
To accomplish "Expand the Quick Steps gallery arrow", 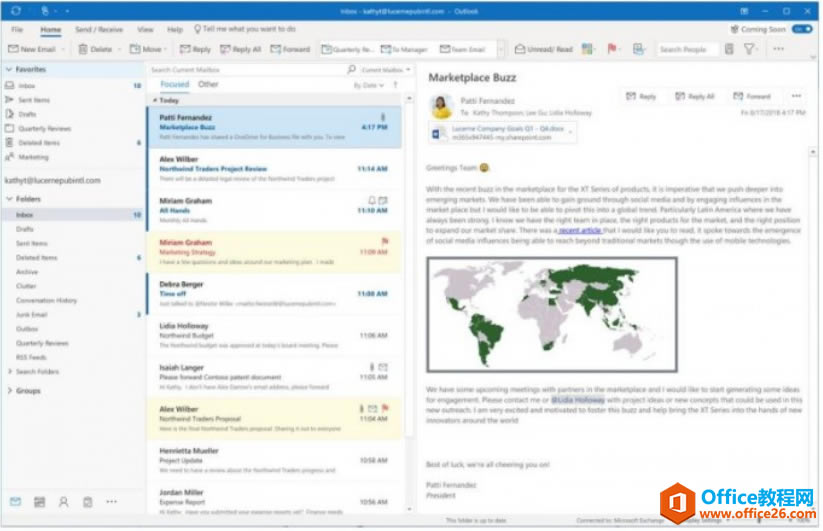I will click(x=501, y=49).
